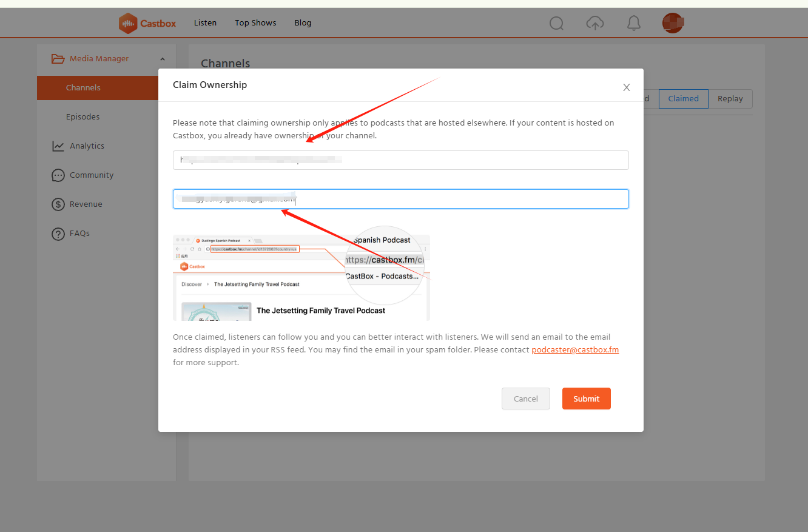
Task: Open the Analytics section
Action: 87,146
